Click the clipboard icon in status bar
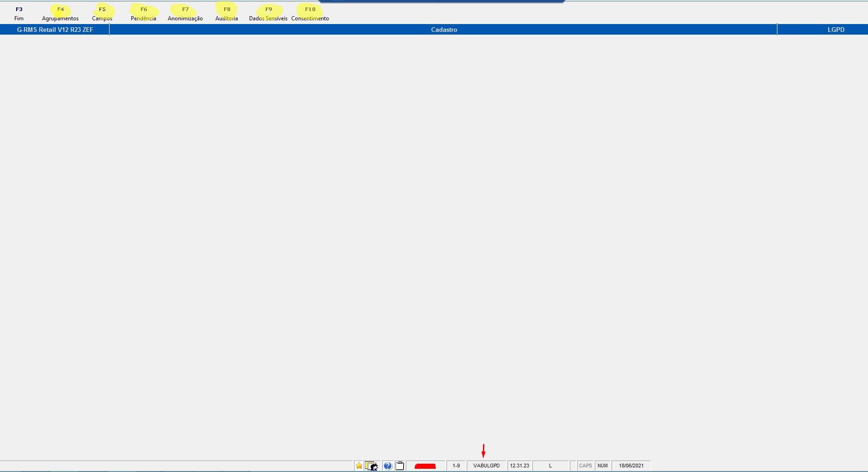Screen dimensions: 868x472 click(400, 466)
